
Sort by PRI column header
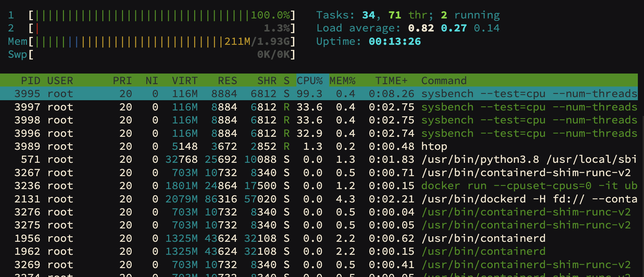(122, 81)
